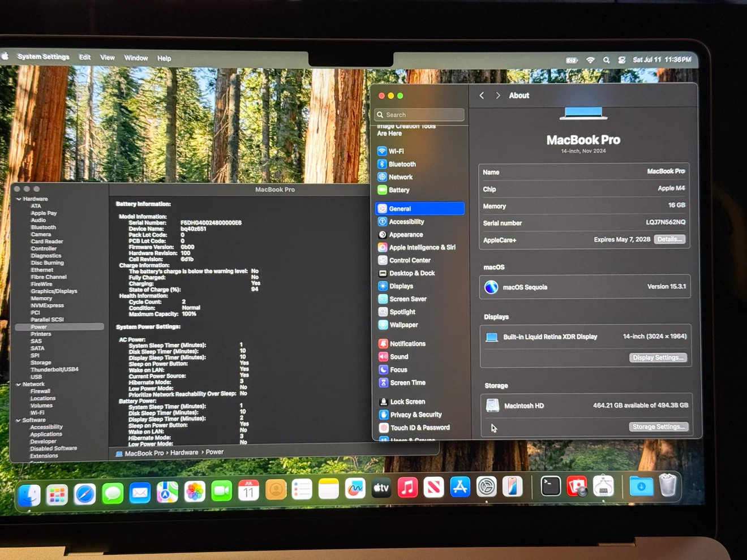Select General in Settings sidebar
The image size is (747, 560).
pyautogui.click(x=419, y=209)
